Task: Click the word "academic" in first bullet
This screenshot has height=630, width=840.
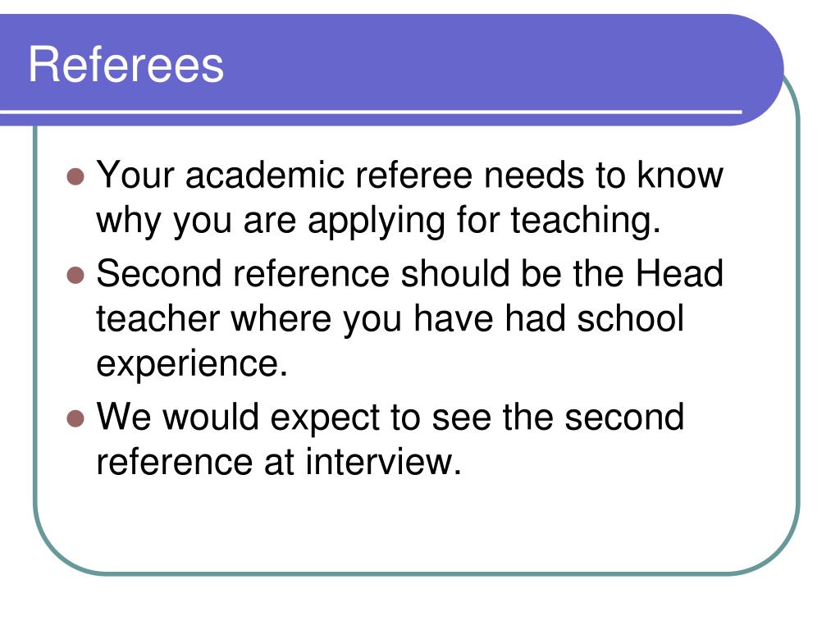Action: click(x=265, y=175)
